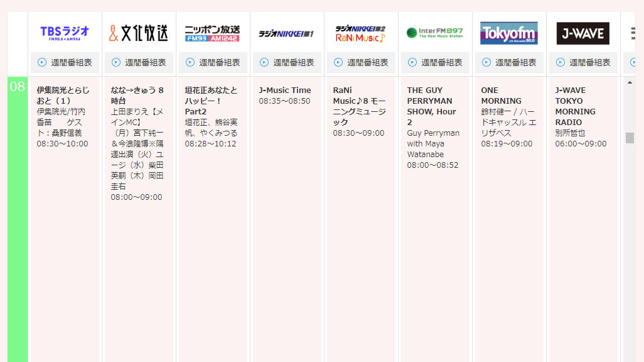Open InterFM897's 週間番組表 weekly schedule
Image resolution: width=644 pixels, height=362 pixels.
[434, 62]
